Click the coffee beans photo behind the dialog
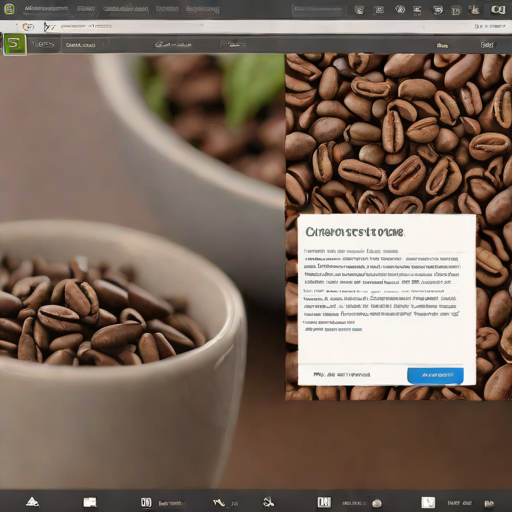 pyautogui.click(x=398, y=133)
